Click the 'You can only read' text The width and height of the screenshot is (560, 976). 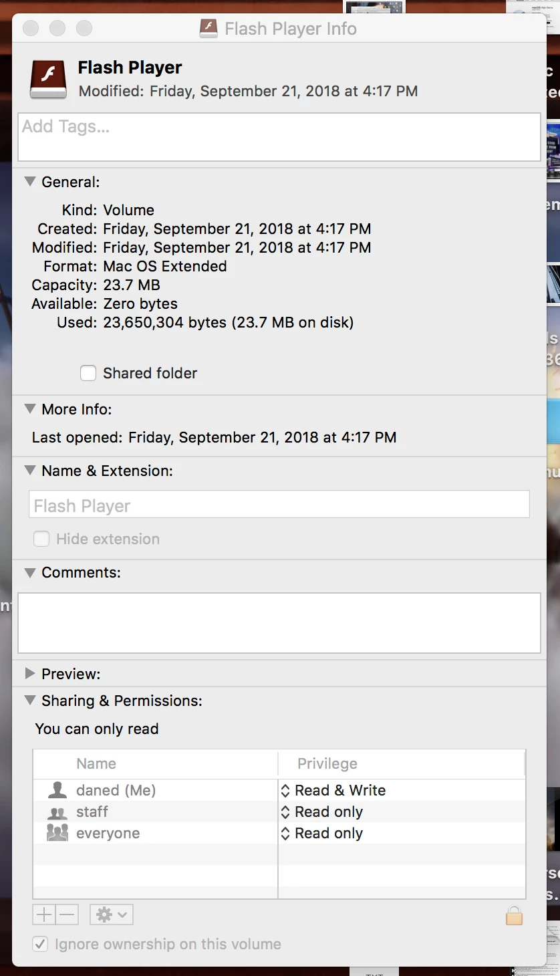point(97,729)
